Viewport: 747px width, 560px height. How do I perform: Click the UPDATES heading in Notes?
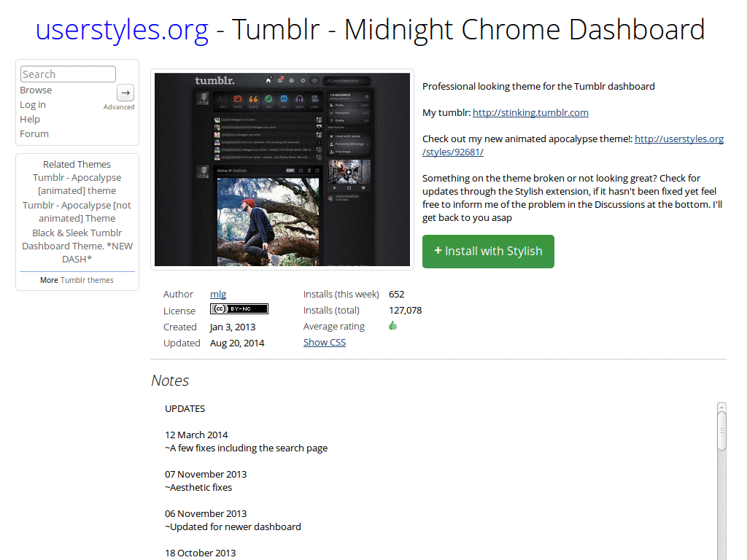coord(185,408)
